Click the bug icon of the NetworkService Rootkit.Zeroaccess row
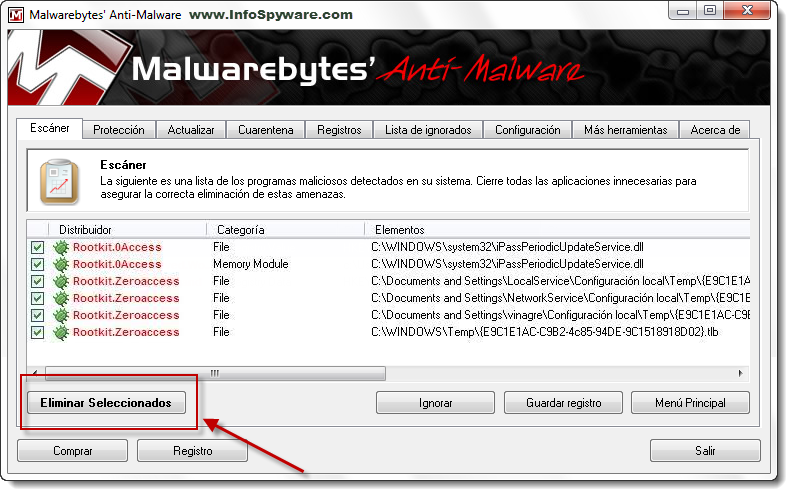Screen dimensions: 786x491 61,299
